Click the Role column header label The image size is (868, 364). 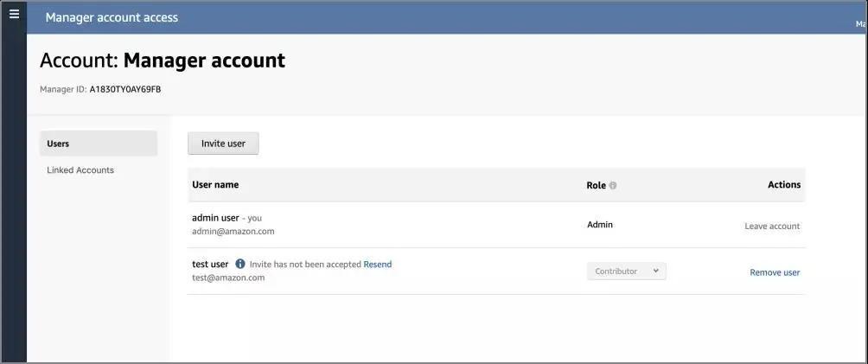tap(597, 186)
